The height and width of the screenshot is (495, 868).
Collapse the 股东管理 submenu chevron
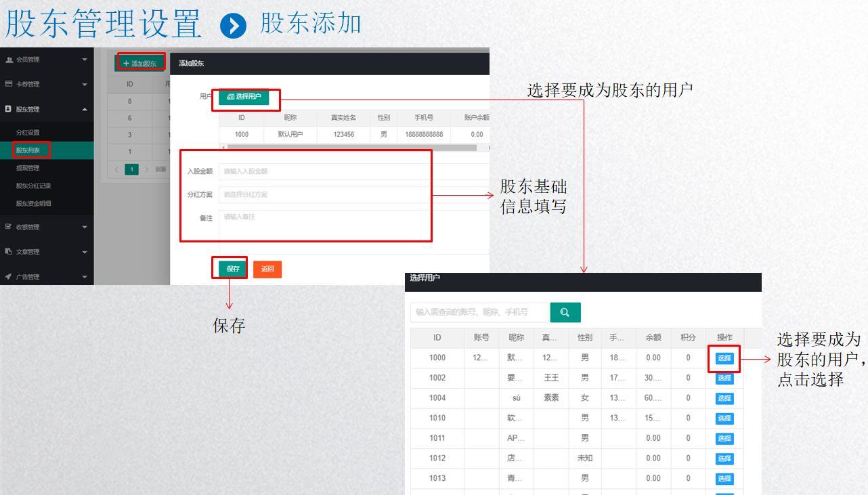85,108
